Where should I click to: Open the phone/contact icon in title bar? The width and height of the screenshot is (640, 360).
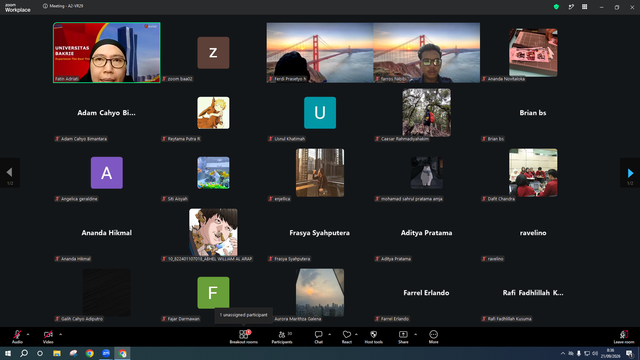(571, 7)
